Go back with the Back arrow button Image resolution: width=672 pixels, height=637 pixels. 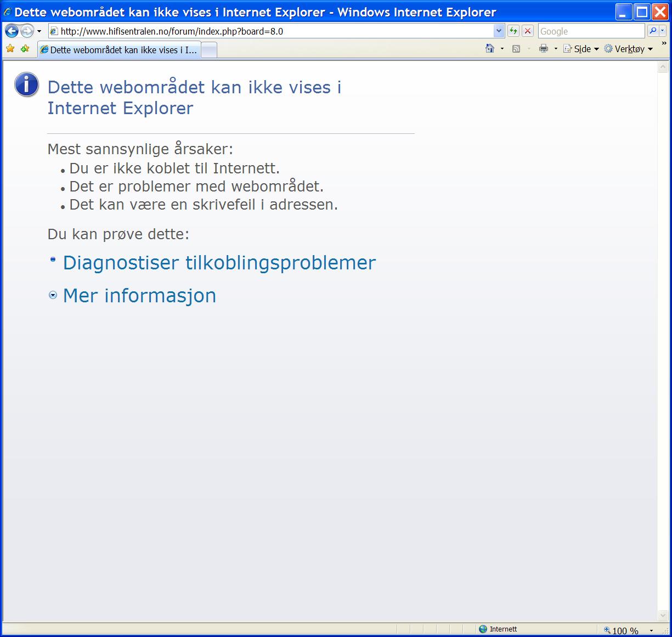click(x=12, y=31)
